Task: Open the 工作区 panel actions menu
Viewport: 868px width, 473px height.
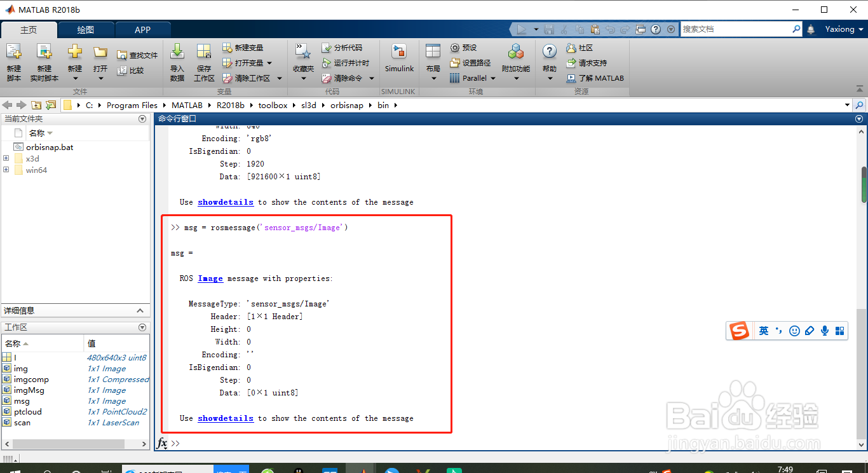Action: click(142, 327)
